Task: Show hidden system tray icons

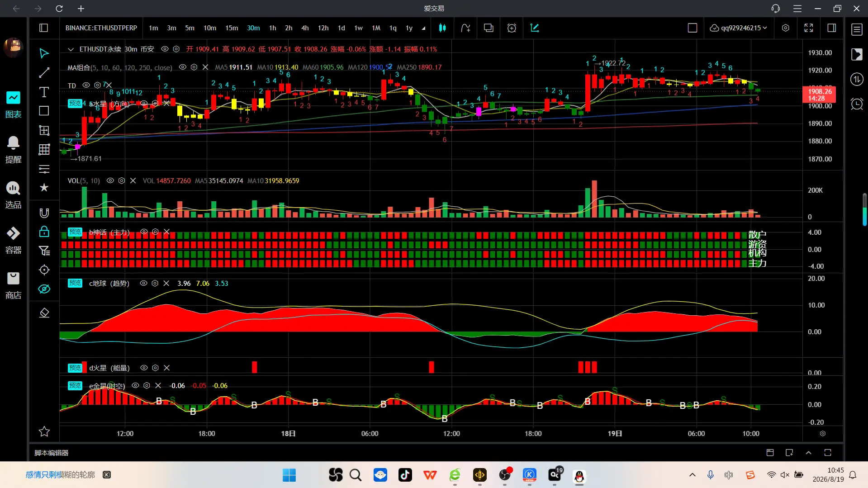Action: [x=692, y=475]
